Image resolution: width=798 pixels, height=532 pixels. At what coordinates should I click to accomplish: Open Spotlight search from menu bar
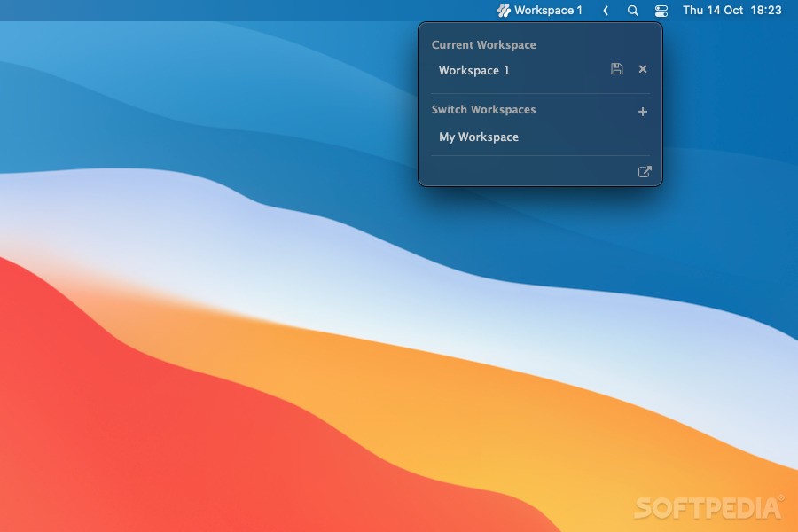(x=632, y=10)
